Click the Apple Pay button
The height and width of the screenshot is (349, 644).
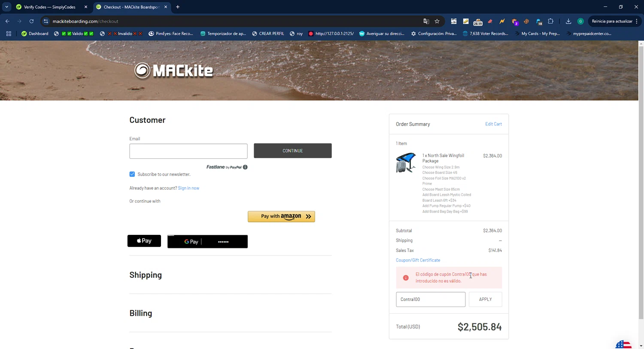(x=144, y=241)
